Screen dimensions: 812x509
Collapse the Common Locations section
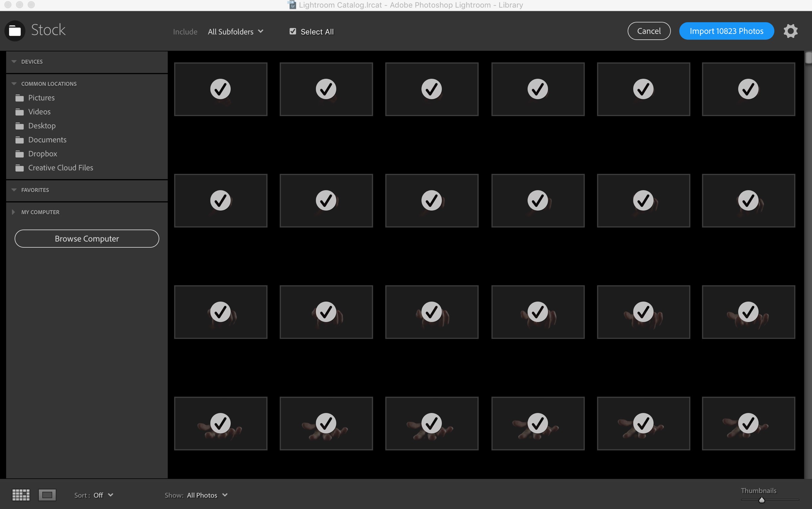(14, 84)
